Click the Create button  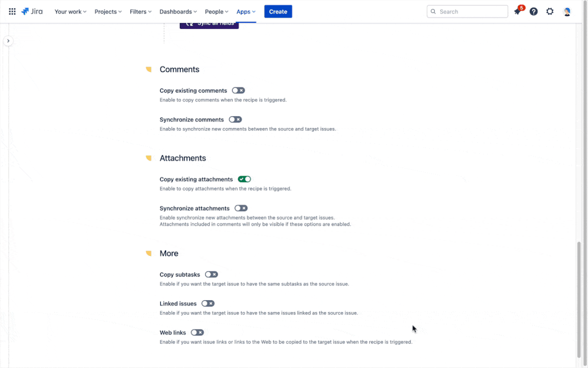coord(278,11)
